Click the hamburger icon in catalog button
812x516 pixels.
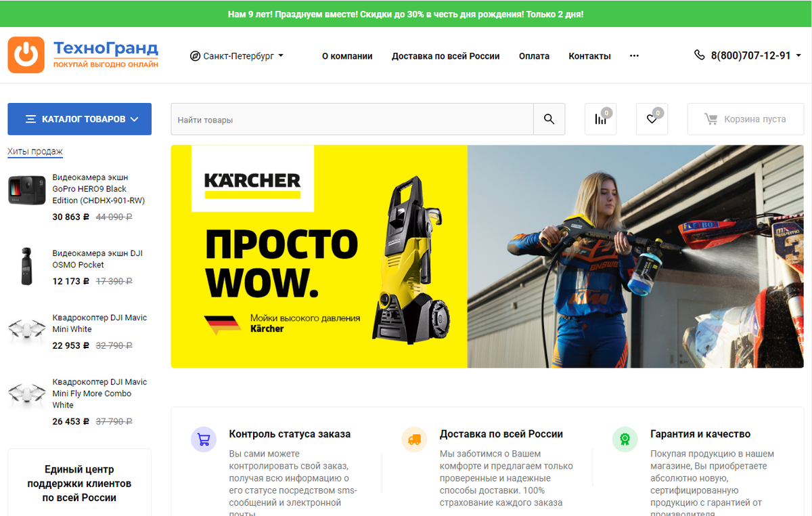(x=30, y=119)
